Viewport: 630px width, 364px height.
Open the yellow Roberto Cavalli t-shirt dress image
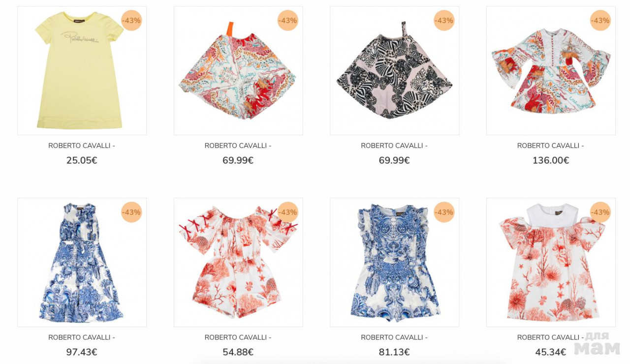click(82, 70)
